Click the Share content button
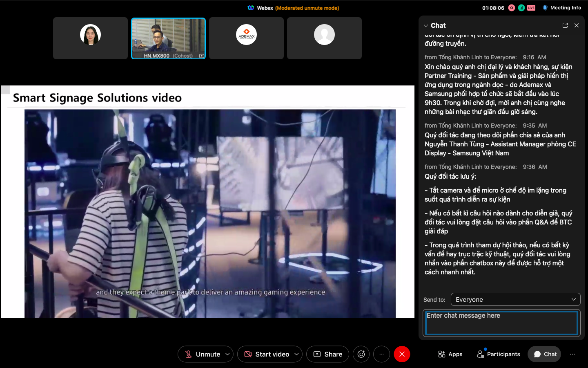588x368 pixels. [327, 354]
